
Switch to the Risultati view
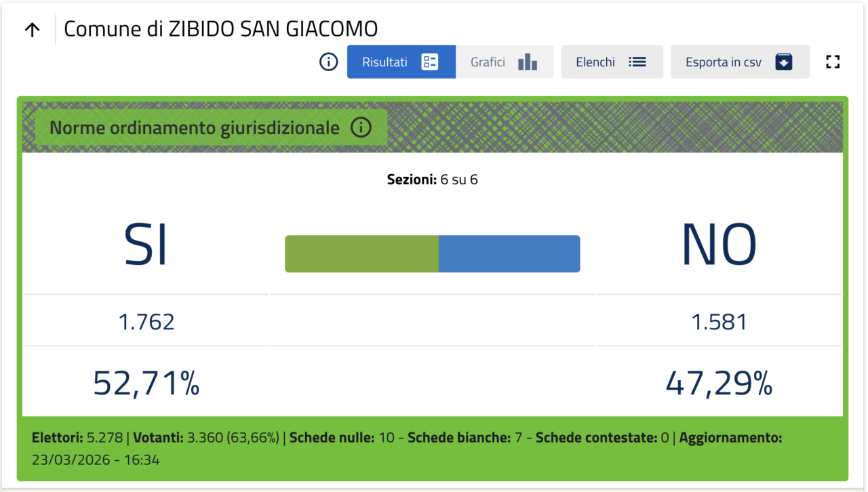(401, 62)
